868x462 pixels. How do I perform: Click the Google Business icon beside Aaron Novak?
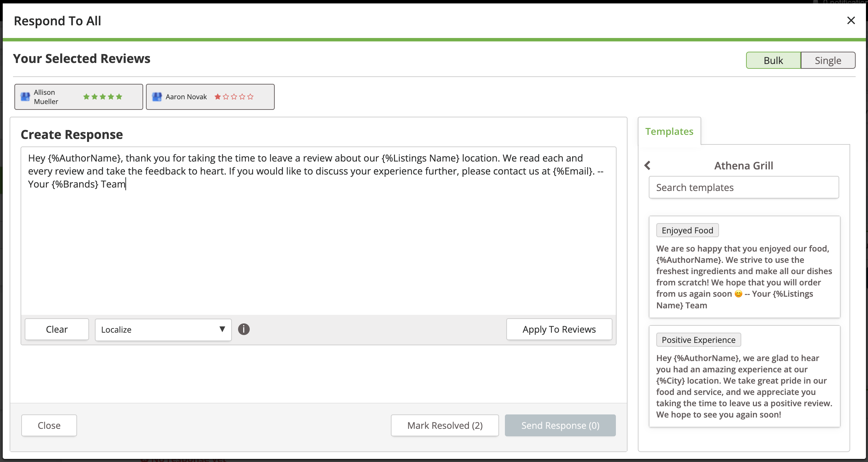[x=157, y=97]
